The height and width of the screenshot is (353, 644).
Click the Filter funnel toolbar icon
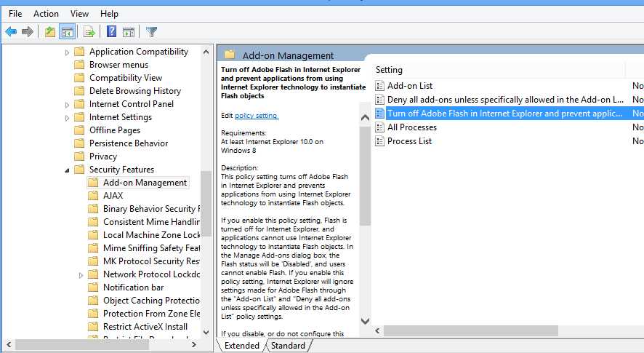click(x=152, y=32)
